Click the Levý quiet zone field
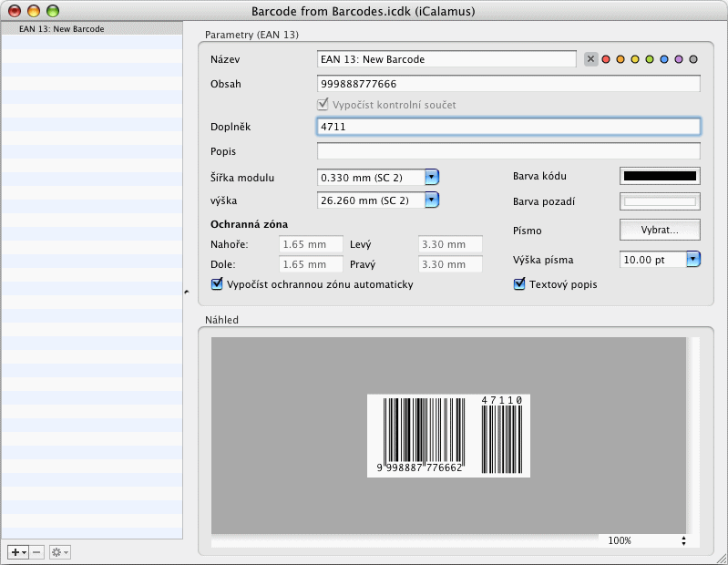Image resolution: width=728 pixels, height=565 pixels. tap(450, 244)
